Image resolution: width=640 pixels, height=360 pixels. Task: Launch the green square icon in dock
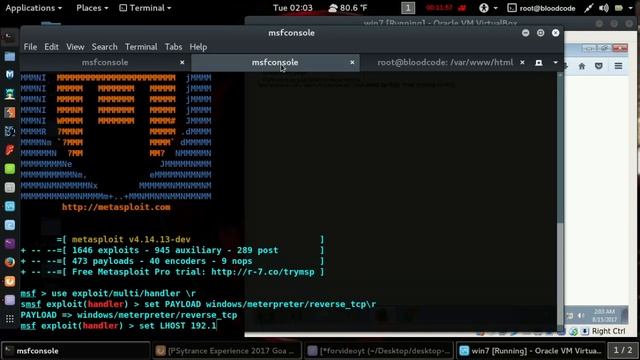pyautogui.click(x=9, y=169)
